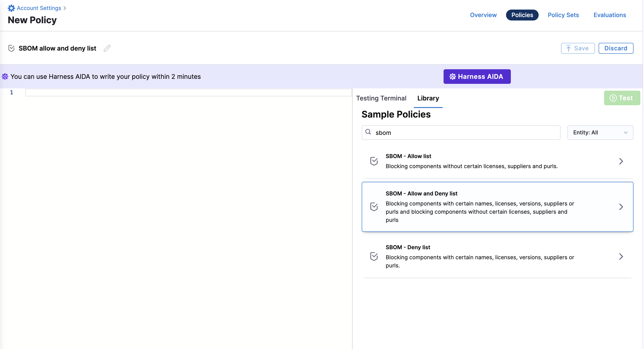
Task: Switch to the Testing Terminal tab
Action: pyautogui.click(x=381, y=98)
